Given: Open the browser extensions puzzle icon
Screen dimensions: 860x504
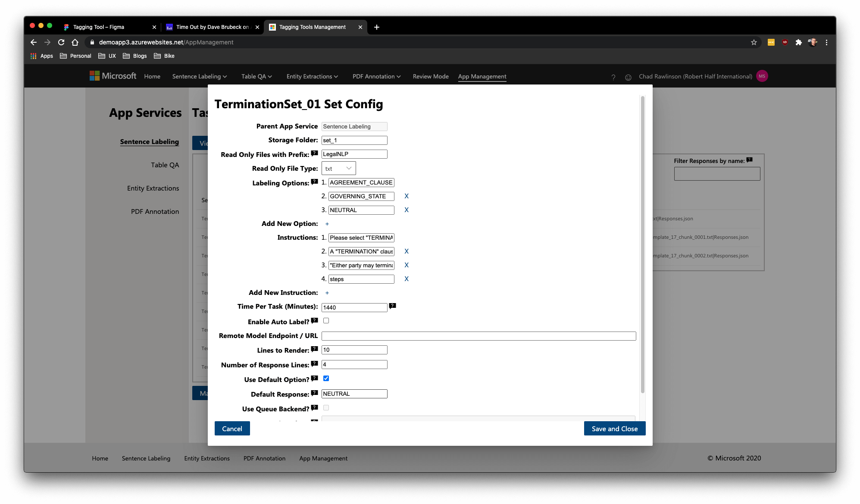Looking at the screenshot, I should pos(798,42).
